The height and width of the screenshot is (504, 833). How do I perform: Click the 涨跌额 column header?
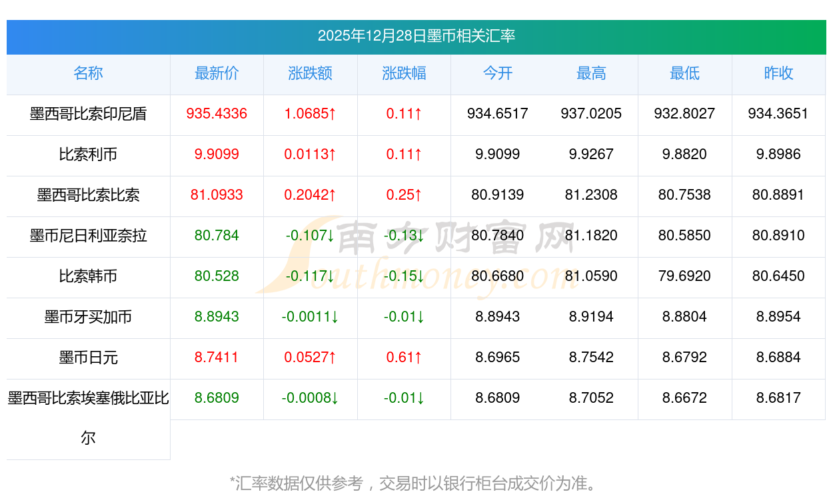(x=311, y=74)
